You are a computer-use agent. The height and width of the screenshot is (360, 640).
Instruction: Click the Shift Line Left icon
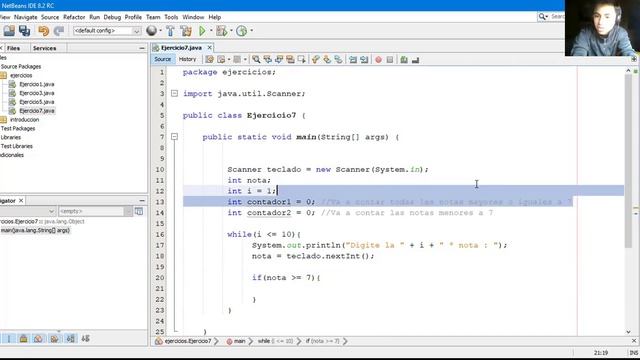coord(353,60)
